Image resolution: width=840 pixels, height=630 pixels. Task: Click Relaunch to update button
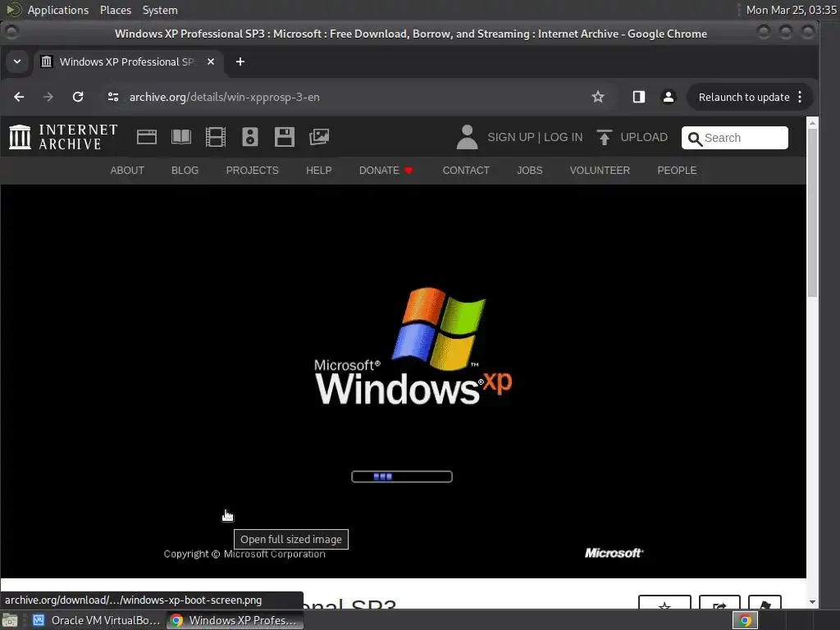[743, 97]
